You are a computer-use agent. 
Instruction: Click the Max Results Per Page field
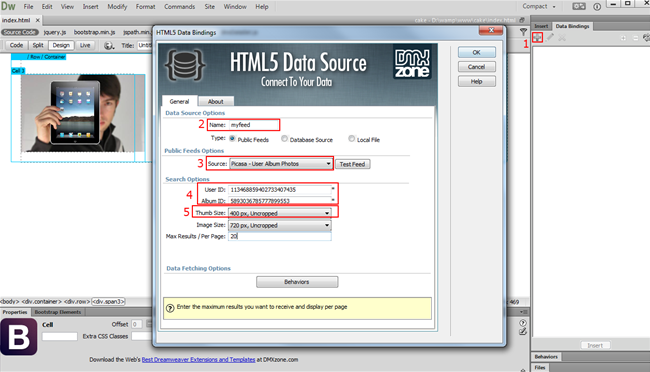click(x=279, y=236)
